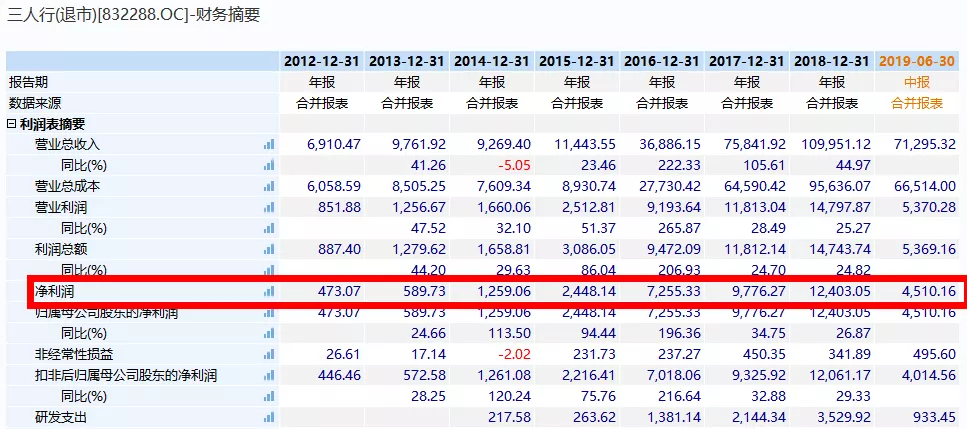Open chart icon for 营业利润 row

pos(269,208)
